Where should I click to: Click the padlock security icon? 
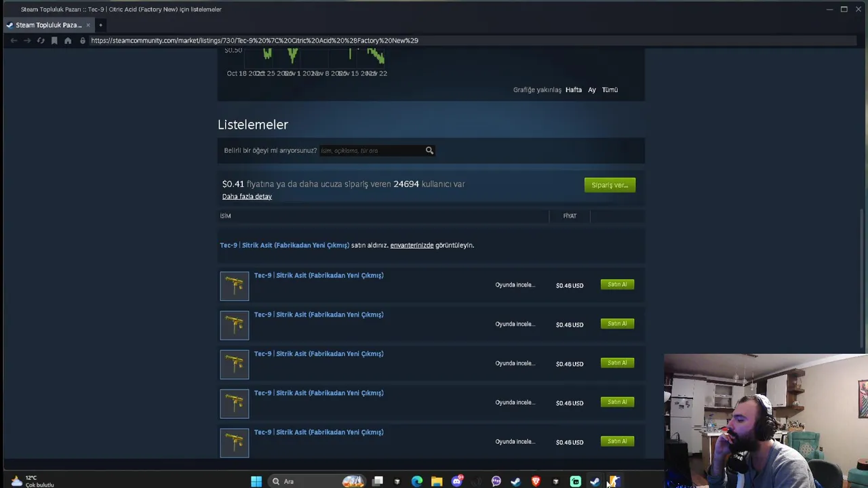point(83,41)
